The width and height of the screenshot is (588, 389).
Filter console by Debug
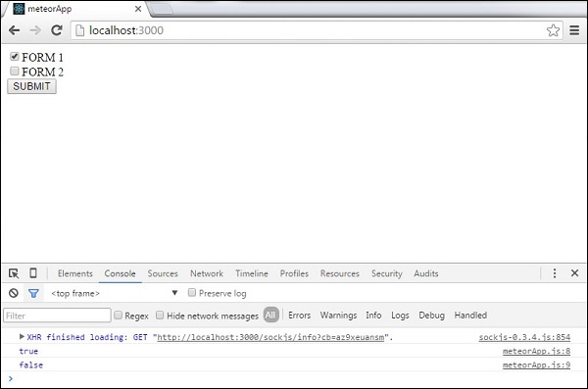[x=431, y=316]
